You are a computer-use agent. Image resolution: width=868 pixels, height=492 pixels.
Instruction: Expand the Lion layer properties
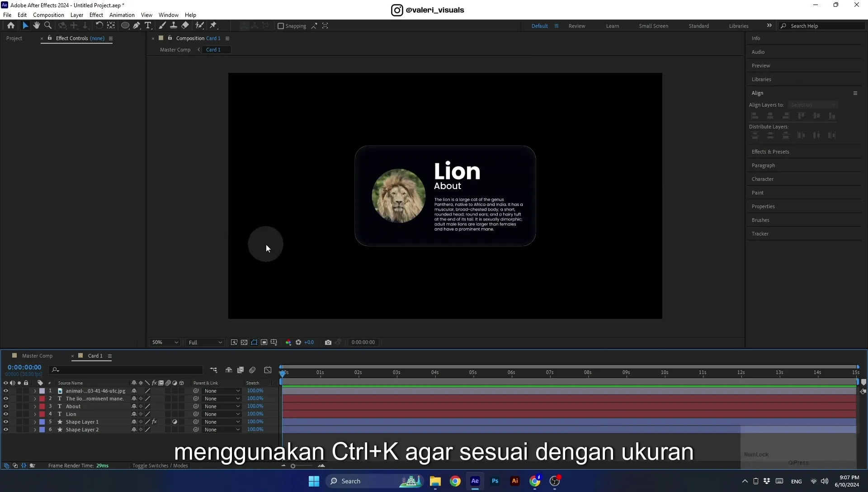coord(35,414)
